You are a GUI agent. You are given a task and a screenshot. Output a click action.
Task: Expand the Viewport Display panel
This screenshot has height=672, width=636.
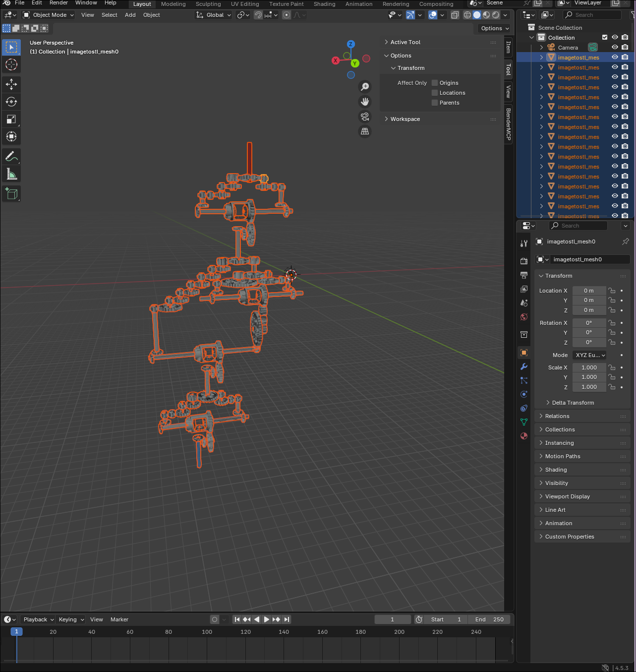tap(567, 496)
